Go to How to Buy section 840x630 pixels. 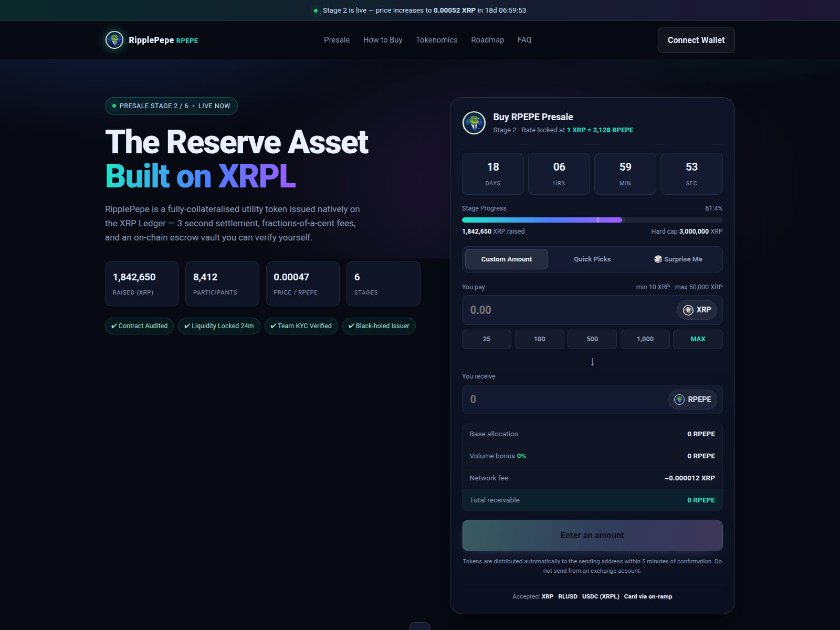pyautogui.click(x=383, y=40)
